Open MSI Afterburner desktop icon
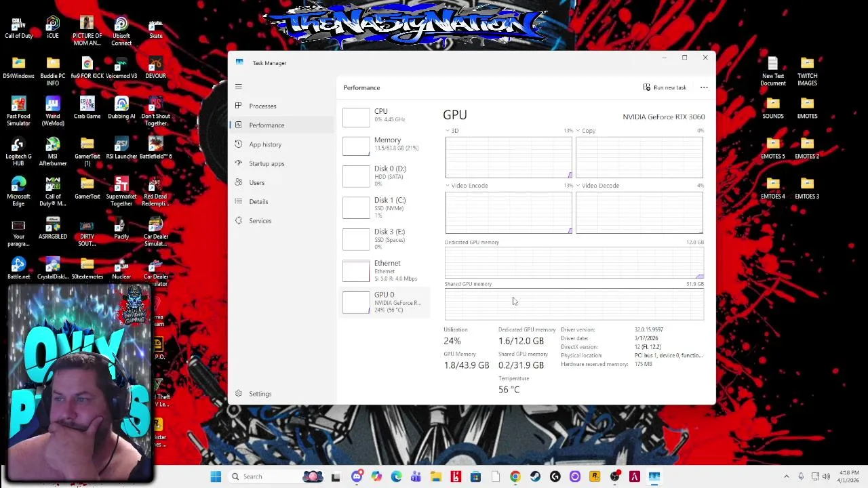The width and height of the screenshot is (868, 488). coord(53,152)
